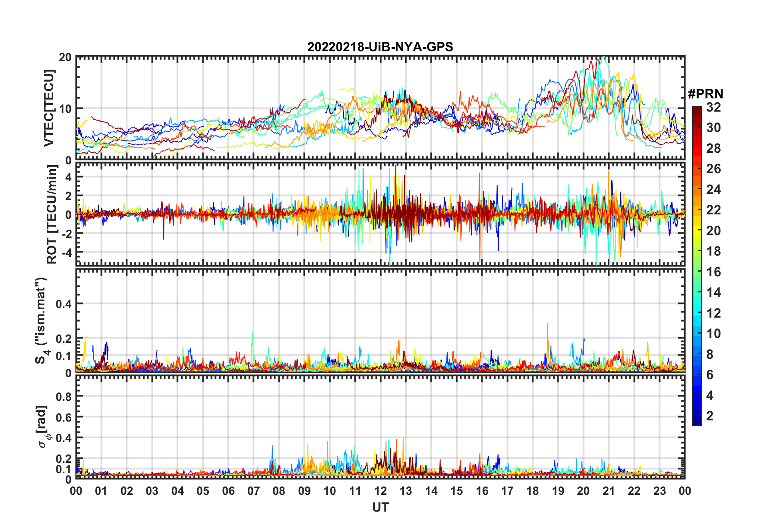Select colorbar tick label 28
The height and width of the screenshot is (532, 761).
[x=713, y=148]
